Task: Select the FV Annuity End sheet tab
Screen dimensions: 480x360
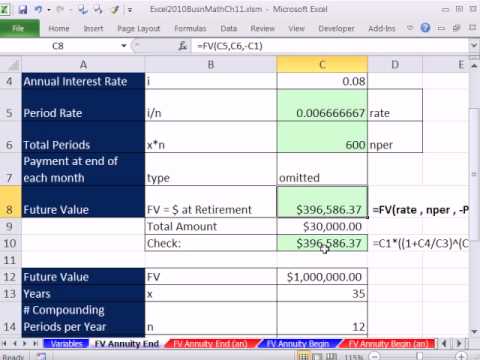Action: [x=127, y=344]
